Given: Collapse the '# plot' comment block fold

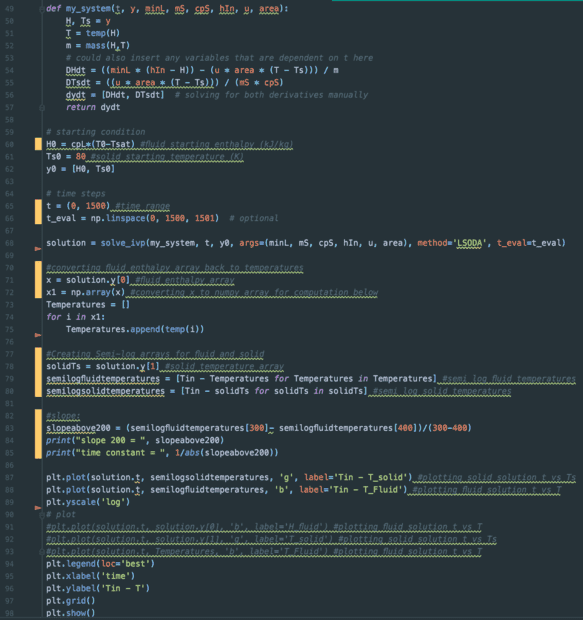Looking at the screenshot, I should (x=42, y=514).
